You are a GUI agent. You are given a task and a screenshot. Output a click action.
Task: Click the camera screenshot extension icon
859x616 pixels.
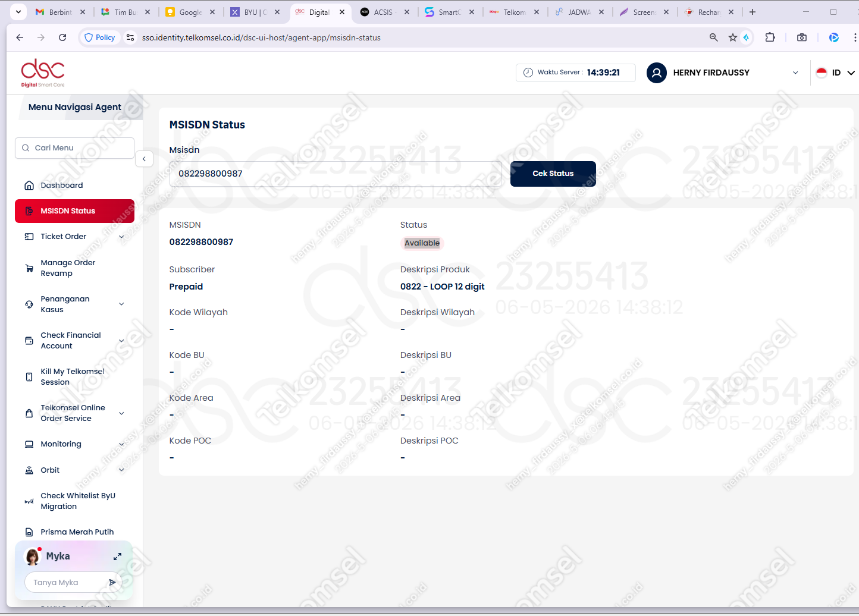click(802, 37)
